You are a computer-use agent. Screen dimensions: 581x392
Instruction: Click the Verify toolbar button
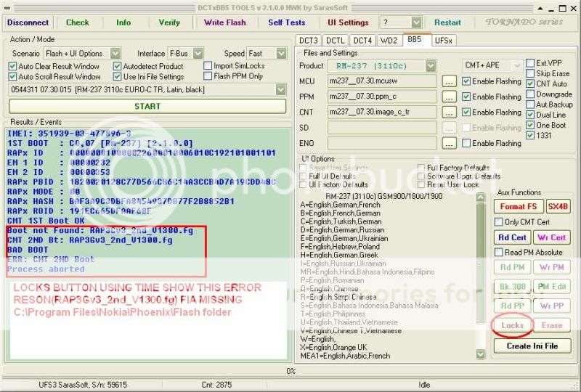[x=169, y=23]
